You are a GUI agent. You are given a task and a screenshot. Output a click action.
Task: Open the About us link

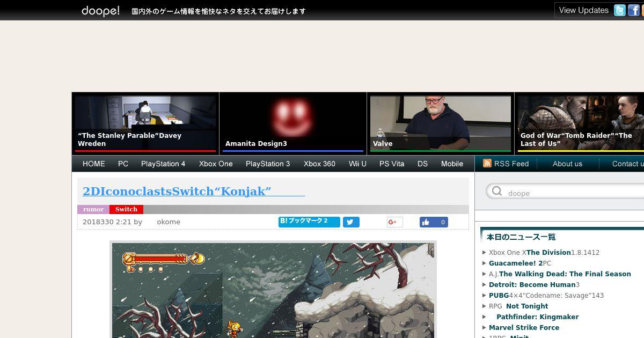[567, 164]
